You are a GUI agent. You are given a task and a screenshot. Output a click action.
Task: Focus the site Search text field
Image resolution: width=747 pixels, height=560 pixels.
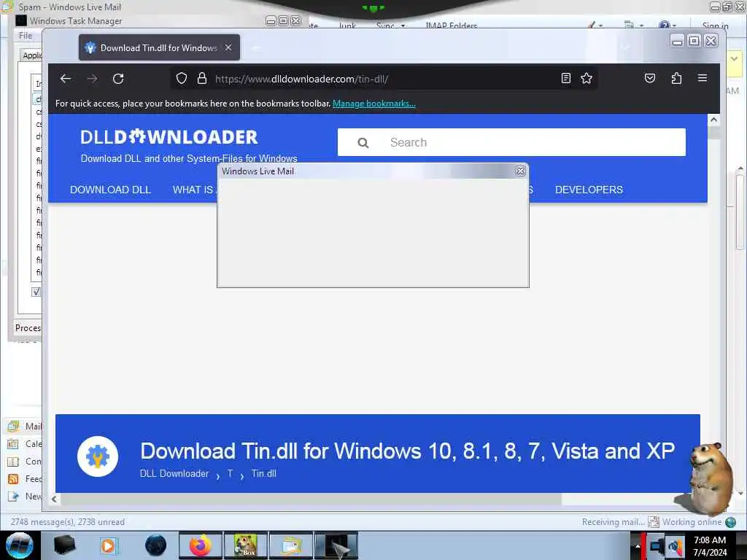pos(511,142)
